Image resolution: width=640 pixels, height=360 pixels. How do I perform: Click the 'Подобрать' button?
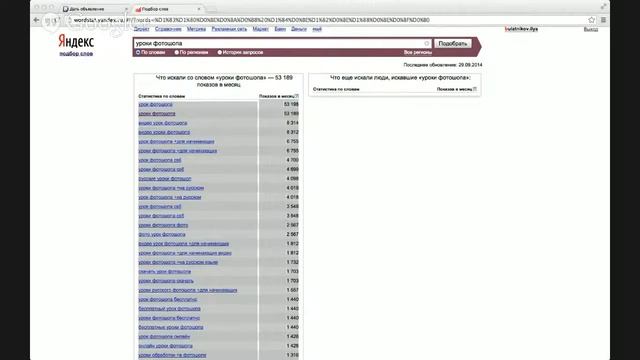[453, 43]
